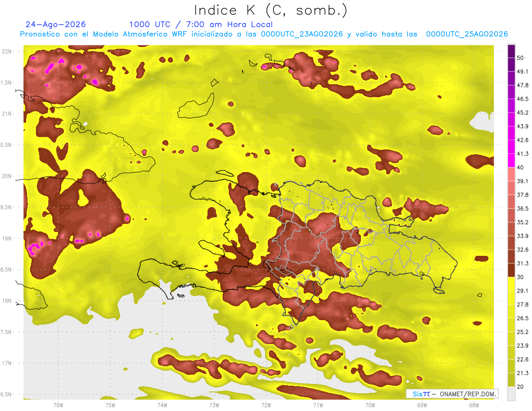Image resolution: width=532 pixels, height=411 pixels.
Task: Click the "20N" latitude label
Action: [7, 176]
